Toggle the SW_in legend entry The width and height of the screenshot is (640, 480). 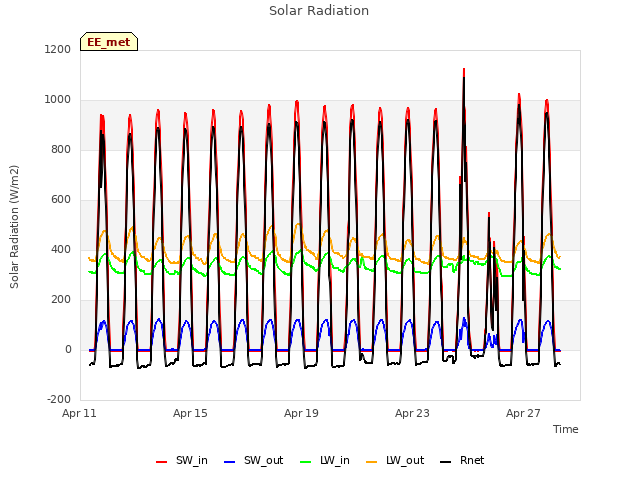point(182,461)
